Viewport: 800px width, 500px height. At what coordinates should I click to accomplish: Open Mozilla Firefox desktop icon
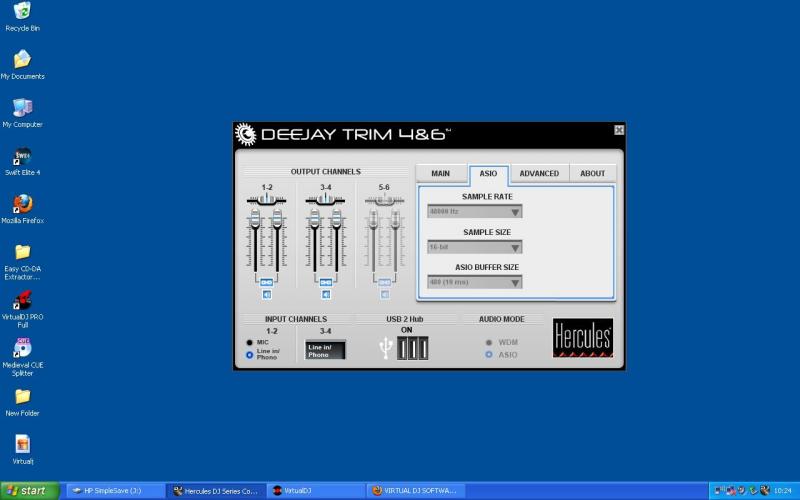(22, 205)
